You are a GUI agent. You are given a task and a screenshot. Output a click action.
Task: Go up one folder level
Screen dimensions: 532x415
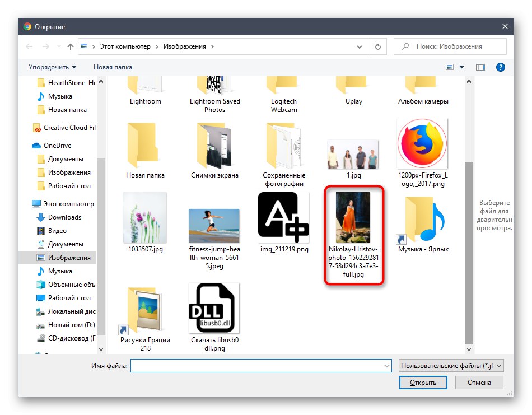(x=70, y=46)
